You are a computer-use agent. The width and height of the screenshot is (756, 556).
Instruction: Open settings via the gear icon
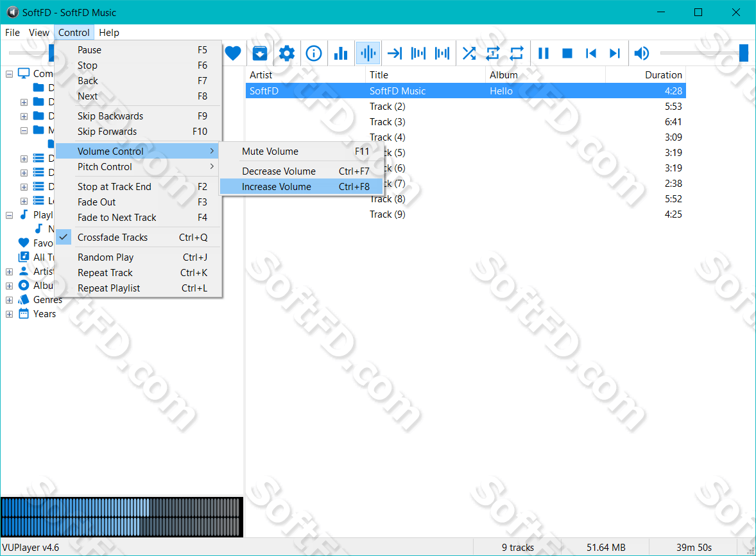tap(287, 53)
